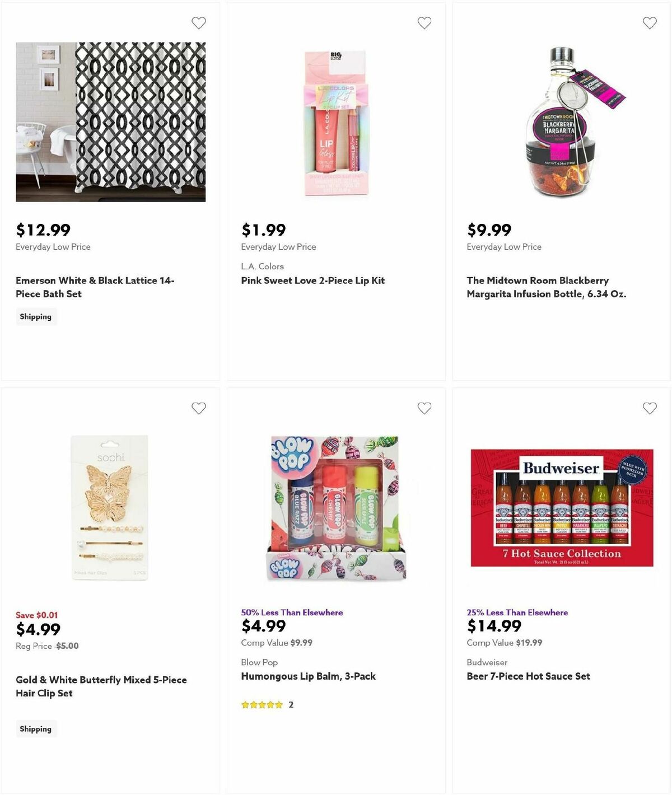This screenshot has height=795, width=672.
Task: Favorite the Blackberry Margarita Infusion Bottle
Action: (x=650, y=23)
